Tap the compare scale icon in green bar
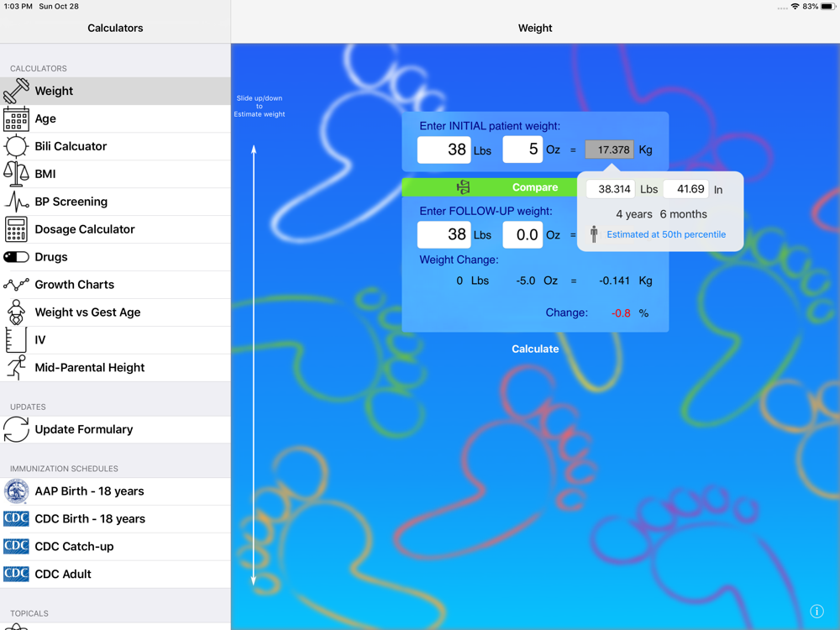This screenshot has height=630, width=840. click(x=464, y=187)
